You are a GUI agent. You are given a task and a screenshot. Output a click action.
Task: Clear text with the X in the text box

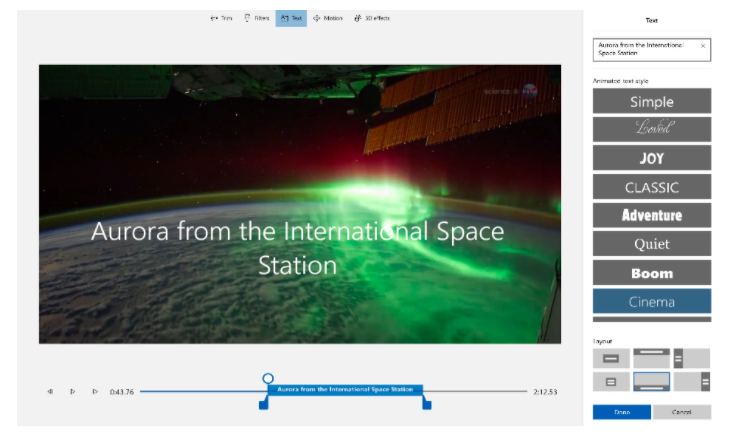pyautogui.click(x=703, y=46)
